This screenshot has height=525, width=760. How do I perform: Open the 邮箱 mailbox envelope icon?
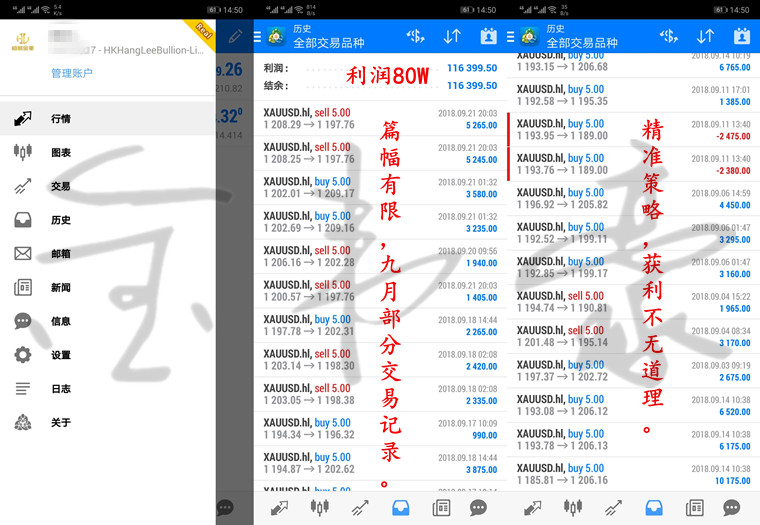pos(23,254)
